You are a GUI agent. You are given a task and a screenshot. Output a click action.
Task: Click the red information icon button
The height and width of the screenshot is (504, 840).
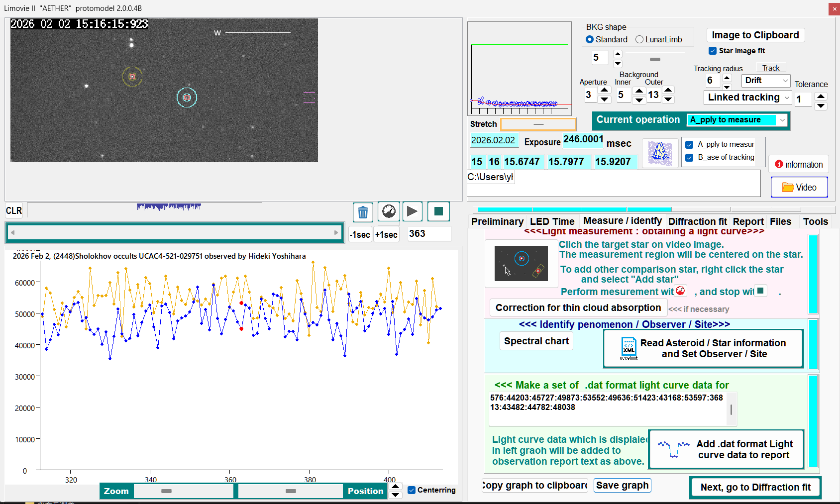(x=798, y=165)
